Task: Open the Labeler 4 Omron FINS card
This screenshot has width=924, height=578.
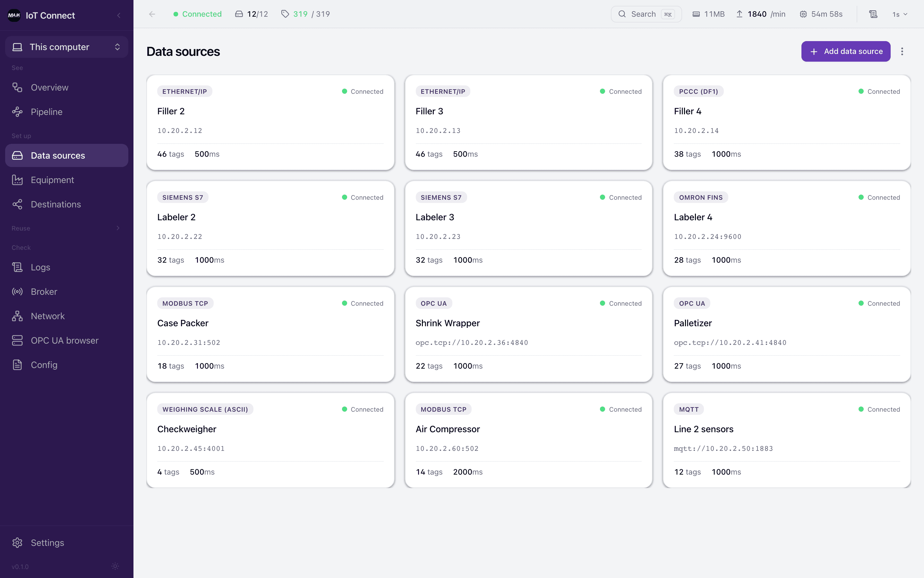Action: coord(787,229)
